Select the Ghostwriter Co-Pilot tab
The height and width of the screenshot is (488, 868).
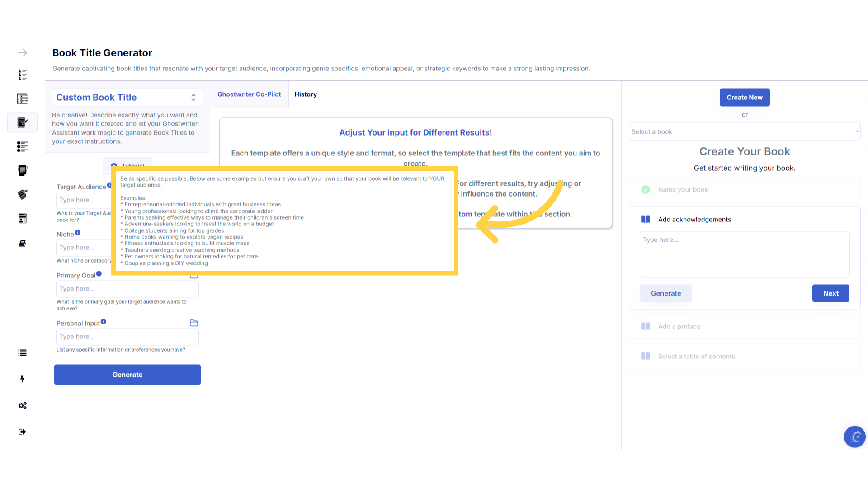249,94
